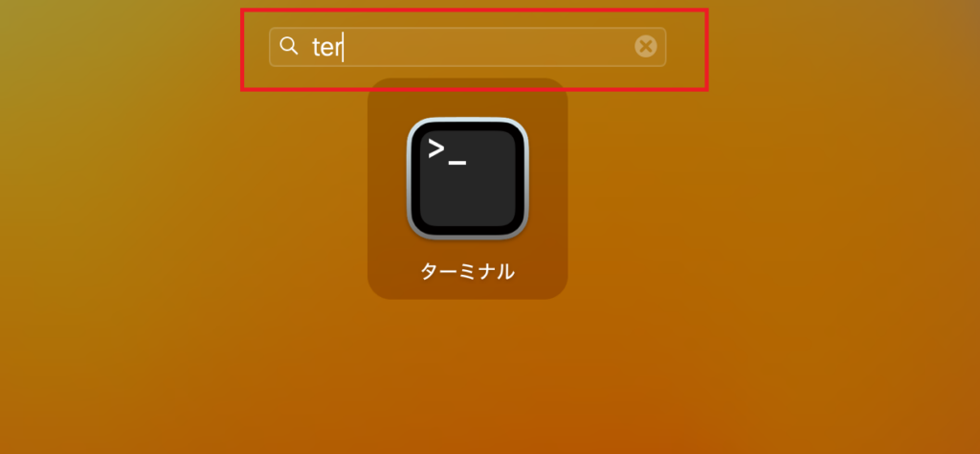The image size is (980, 454).
Task: Open the Terminal app icon
Action: coord(467,177)
